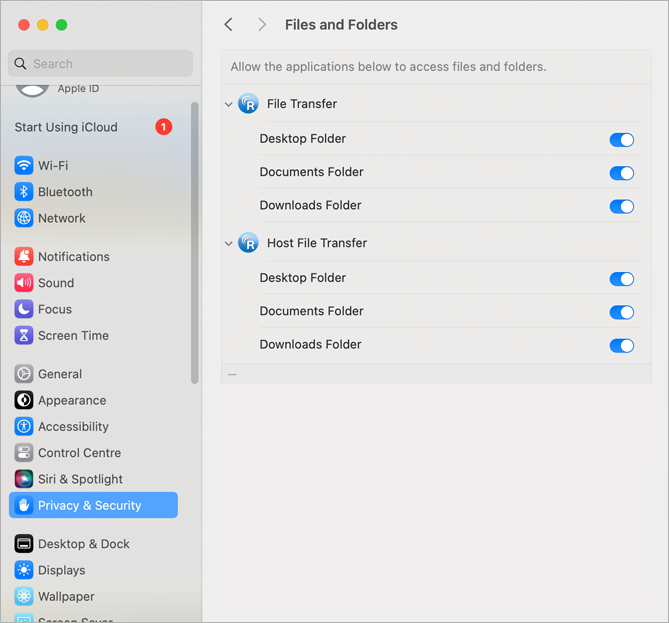Screen dimensions: 669x623
Task: Click the Sound speaker icon
Action: tap(24, 283)
